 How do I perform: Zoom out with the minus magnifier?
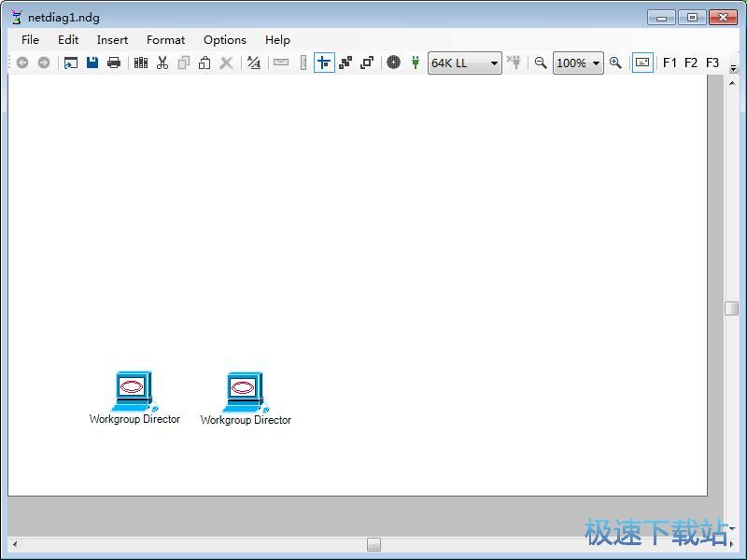tap(541, 63)
